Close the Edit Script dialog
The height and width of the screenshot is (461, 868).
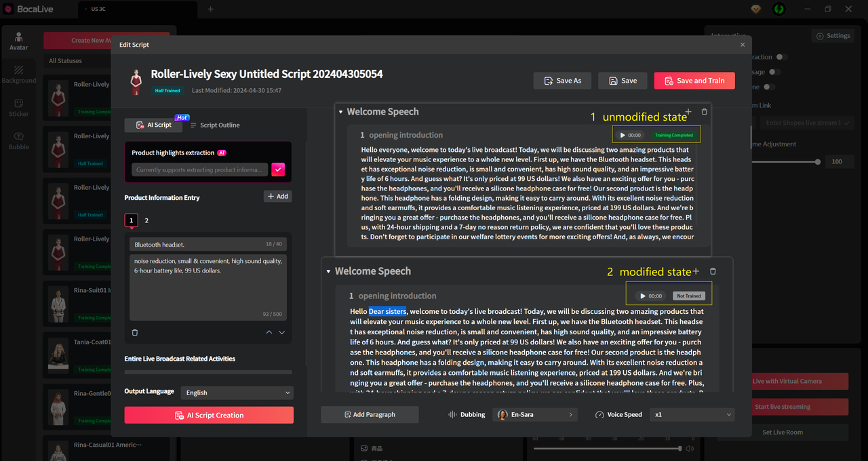pyautogui.click(x=743, y=45)
